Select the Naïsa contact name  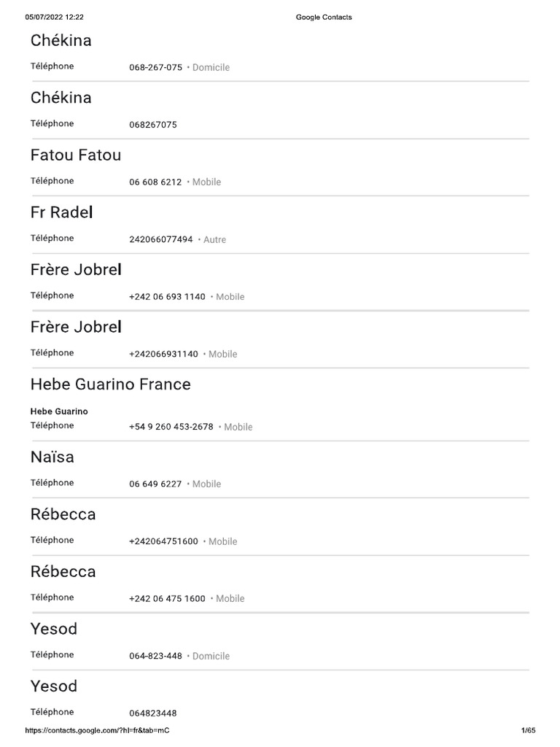[x=52, y=457]
